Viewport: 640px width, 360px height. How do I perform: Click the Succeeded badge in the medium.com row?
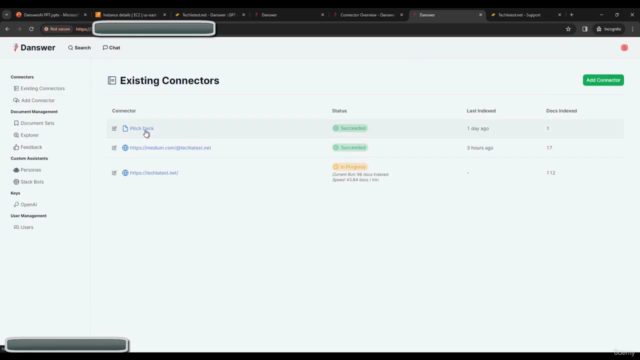click(x=350, y=147)
